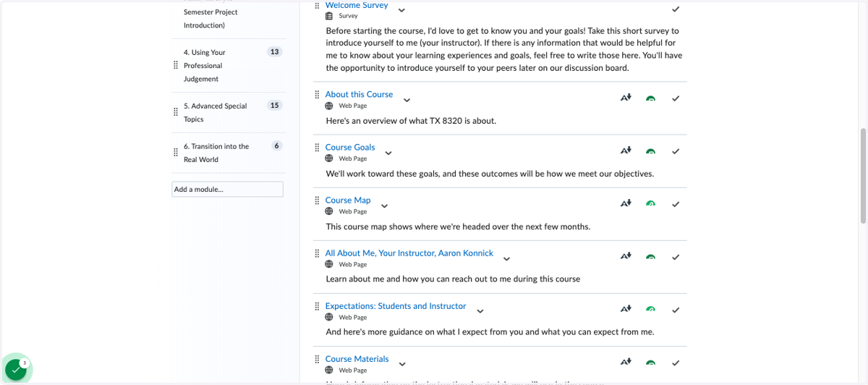Open All About Me, Your Instructor link
The height and width of the screenshot is (385, 868).
[409, 253]
